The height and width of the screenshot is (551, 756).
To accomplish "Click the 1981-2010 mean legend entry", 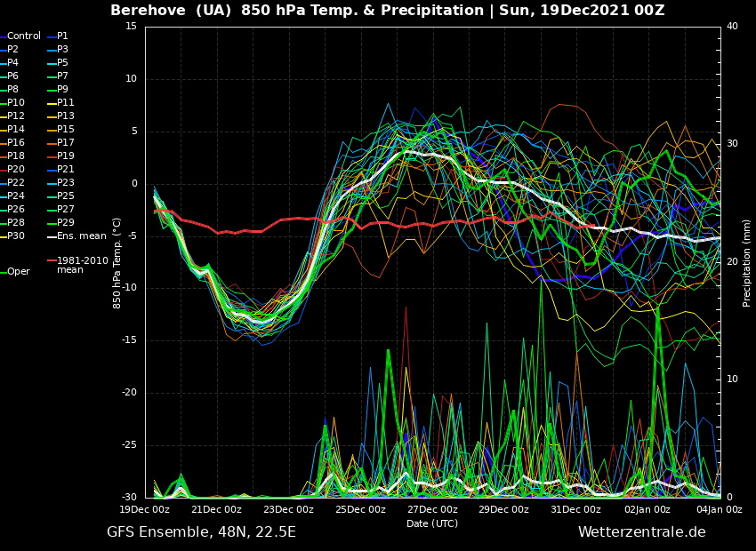I will pos(82,265).
